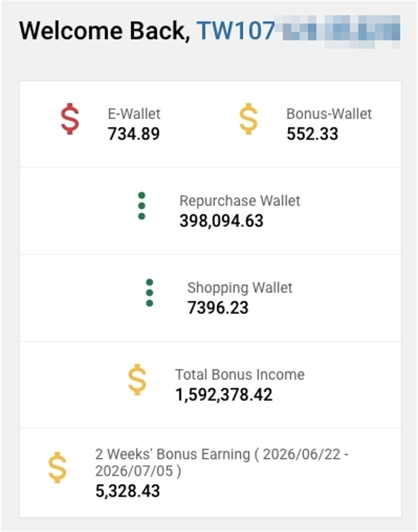Click the two-week earning value 5,328.43
The height and width of the screenshot is (532, 418).
click(128, 491)
